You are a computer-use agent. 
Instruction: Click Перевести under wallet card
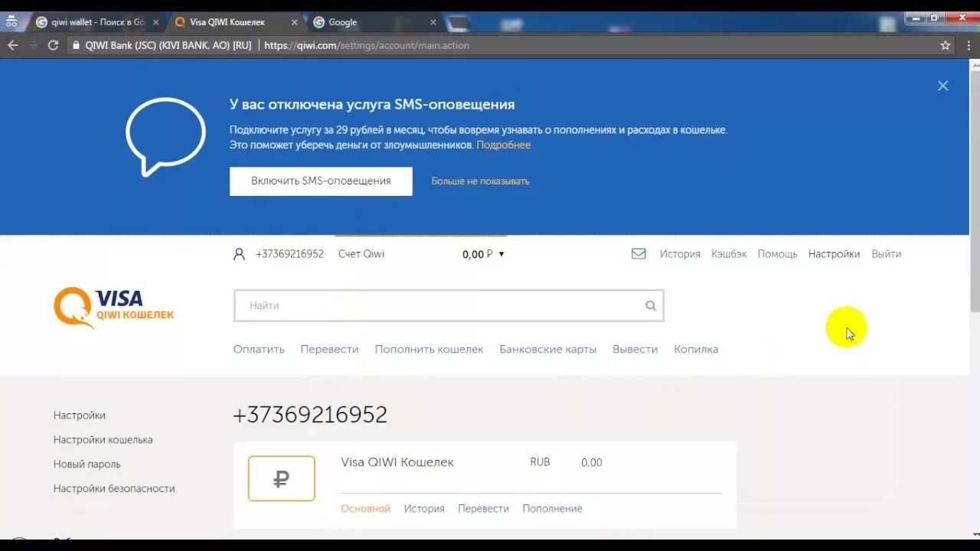[x=483, y=509]
